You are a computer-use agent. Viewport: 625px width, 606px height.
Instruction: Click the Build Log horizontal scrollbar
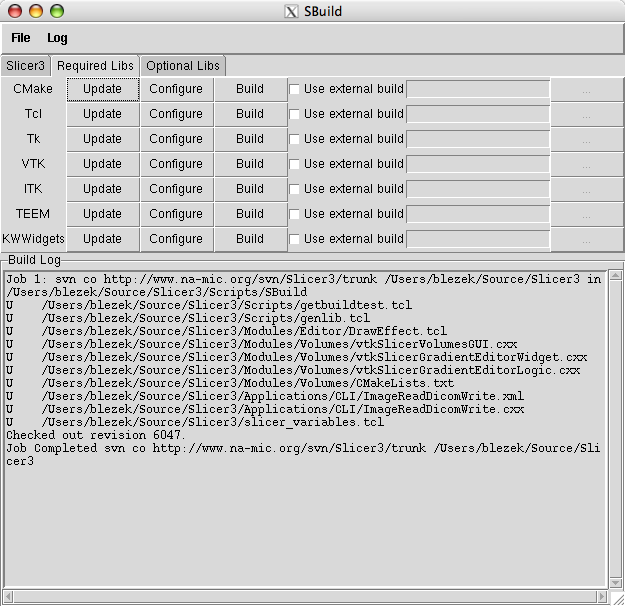pyautogui.click(x=305, y=596)
